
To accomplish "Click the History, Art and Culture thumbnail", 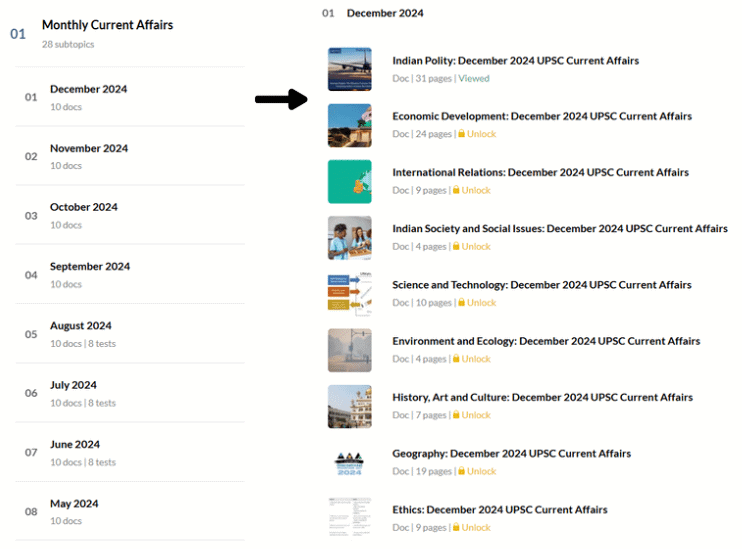I will coord(349,406).
